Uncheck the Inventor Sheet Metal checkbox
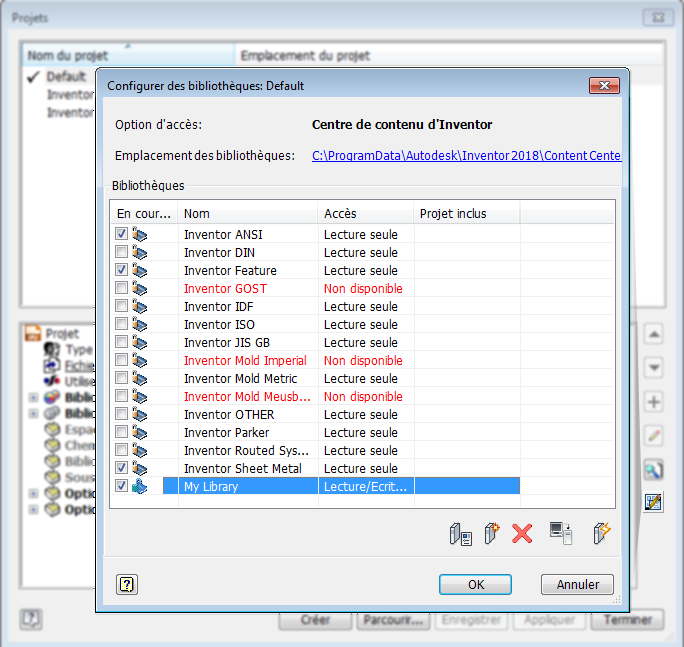Viewport: 684px width, 647px height. [121, 467]
